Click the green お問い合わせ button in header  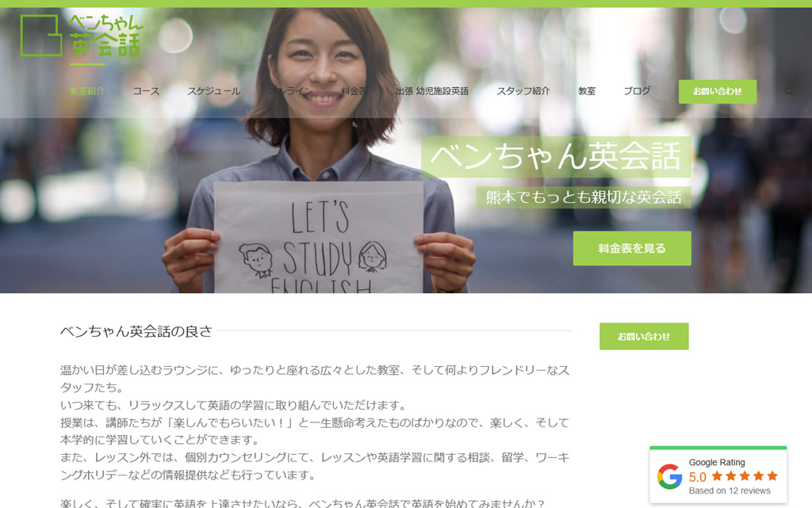(717, 92)
